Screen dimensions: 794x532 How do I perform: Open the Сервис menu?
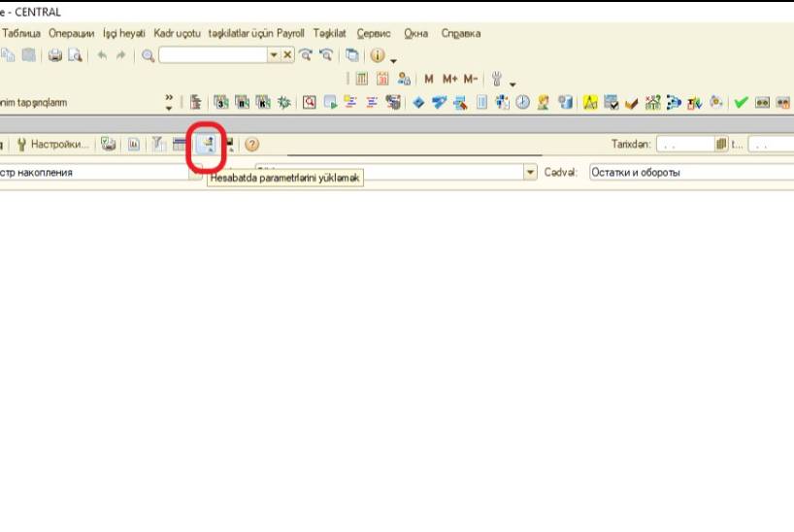tap(375, 33)
